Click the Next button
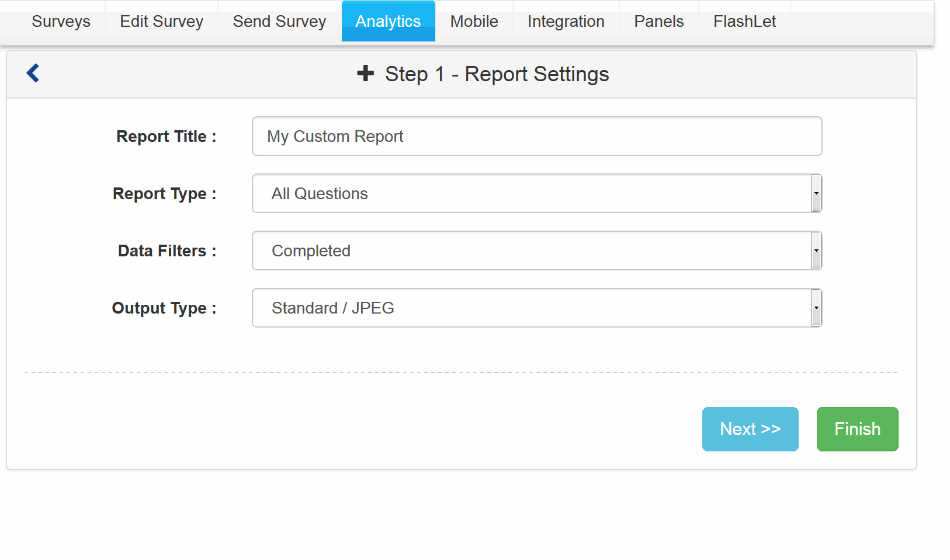The image size is (950, 560). (x=750, y=429)
